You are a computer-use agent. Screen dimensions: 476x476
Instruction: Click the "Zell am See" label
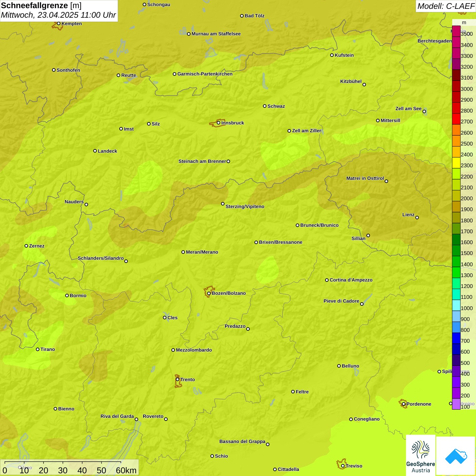click(x=408, y=108)
